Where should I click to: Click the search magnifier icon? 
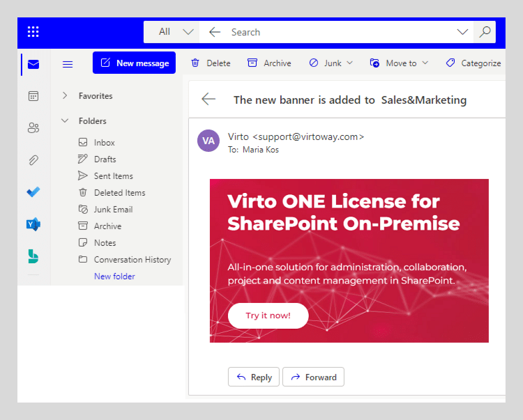(485, 32)
